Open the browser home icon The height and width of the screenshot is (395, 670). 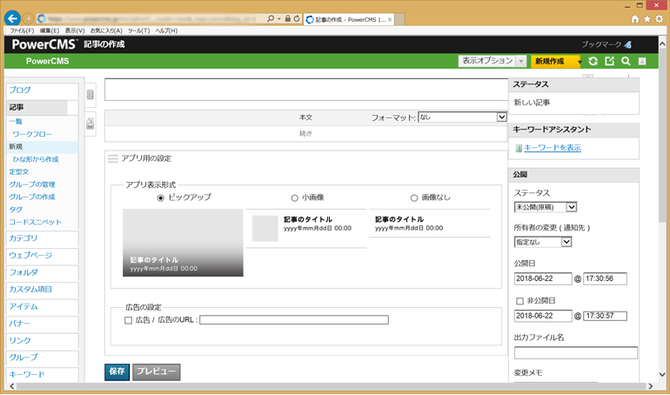pyautogui.click(x=635, y=19)
